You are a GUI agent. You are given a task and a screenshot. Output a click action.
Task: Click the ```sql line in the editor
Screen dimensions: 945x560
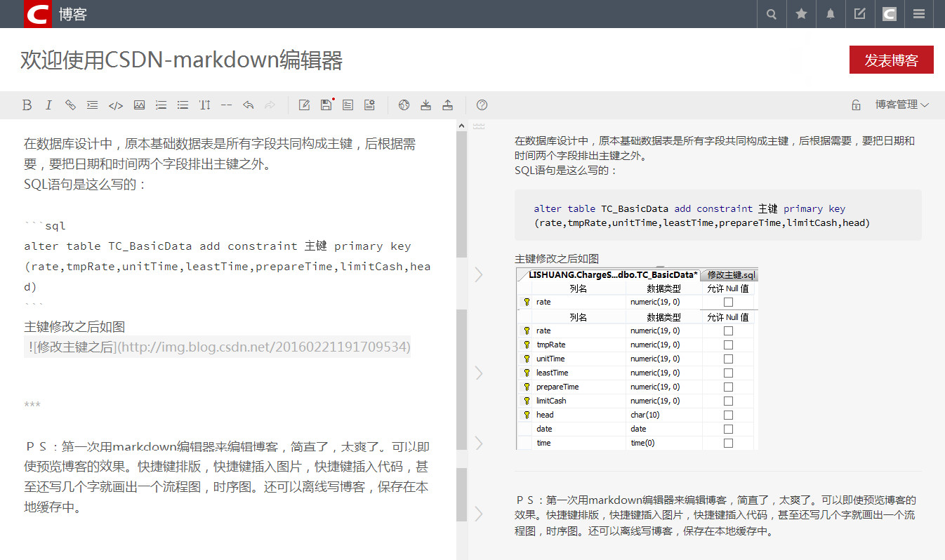click(45, 226)
